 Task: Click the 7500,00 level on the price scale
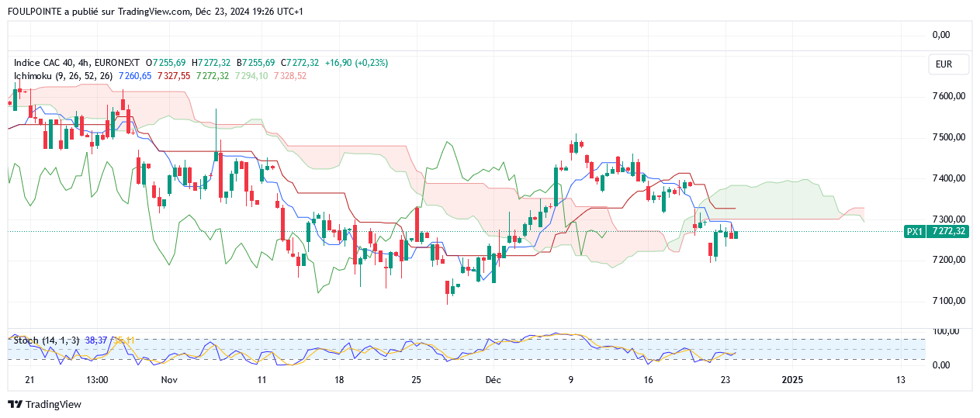tap(948, 137)
